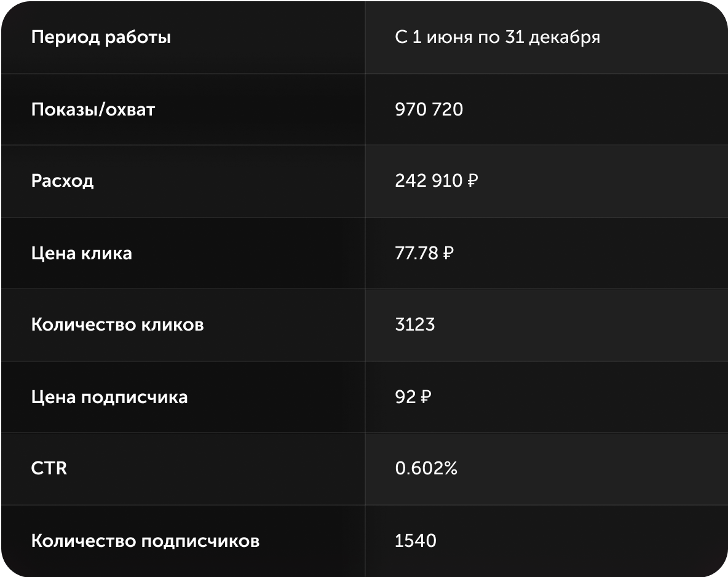Screen dimensions: 728x577
Task: Click the "Количество кликов" label
Action: (117, 324)
